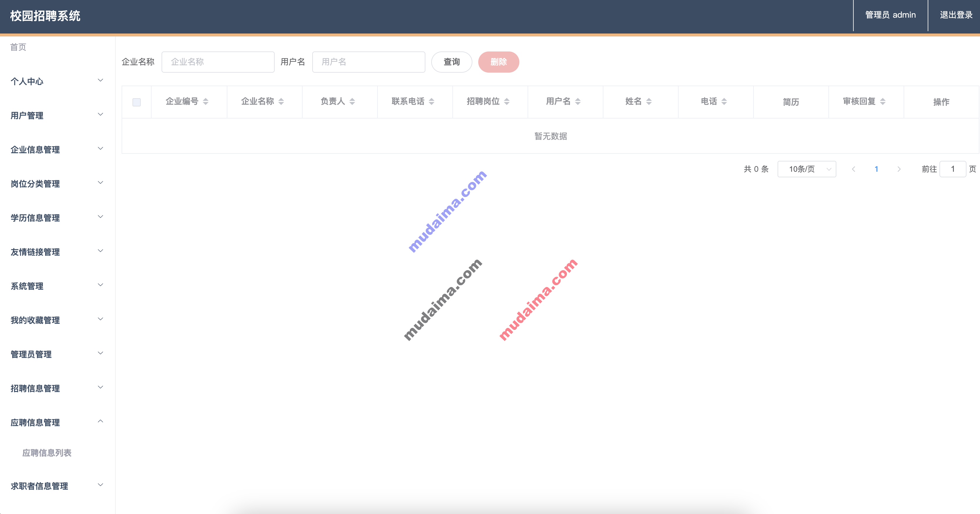Viewport: 980px width, 514px height.
Task: Click the 操作 column header
Action: click(941, 102)
